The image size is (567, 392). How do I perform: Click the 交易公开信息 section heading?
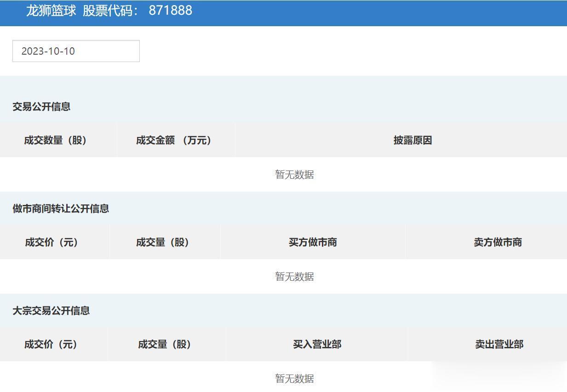(x=41, y=107)
